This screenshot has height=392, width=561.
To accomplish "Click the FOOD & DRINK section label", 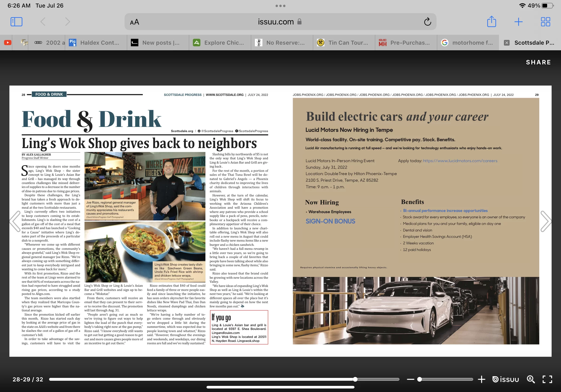I will [49, 94].
